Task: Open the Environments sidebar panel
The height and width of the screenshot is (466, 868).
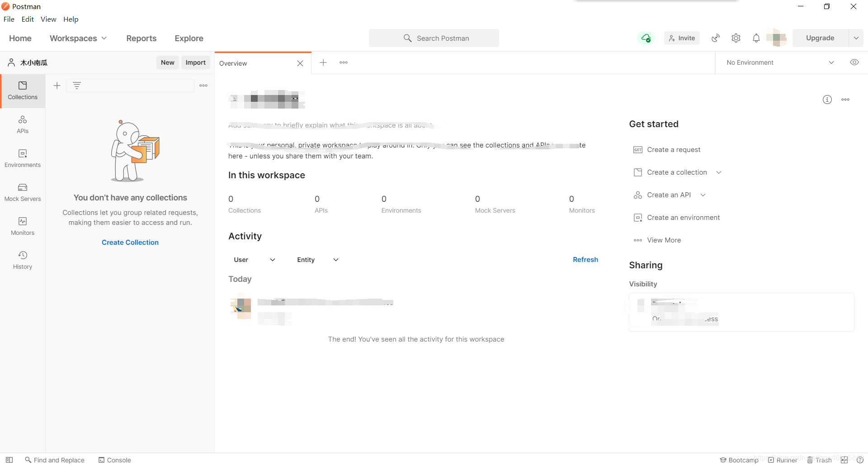Action: tap(23, 159)
